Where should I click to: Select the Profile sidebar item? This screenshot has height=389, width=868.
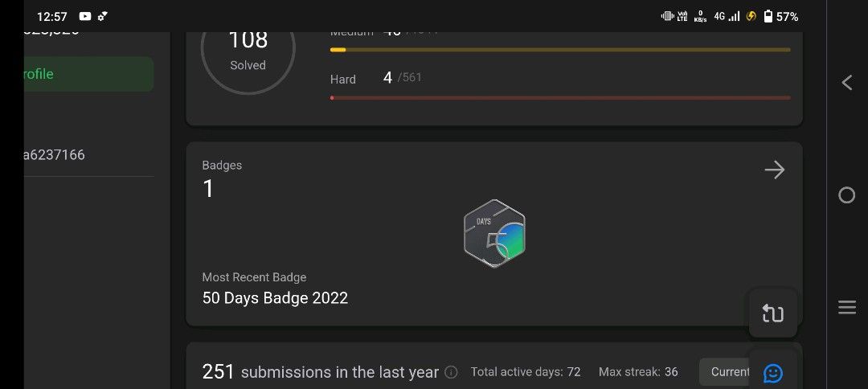(x=88, y=74)
